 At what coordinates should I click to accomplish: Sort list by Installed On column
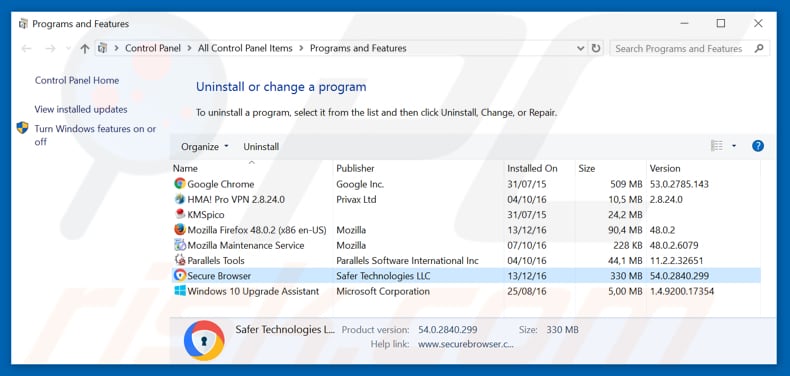(532, 168)
